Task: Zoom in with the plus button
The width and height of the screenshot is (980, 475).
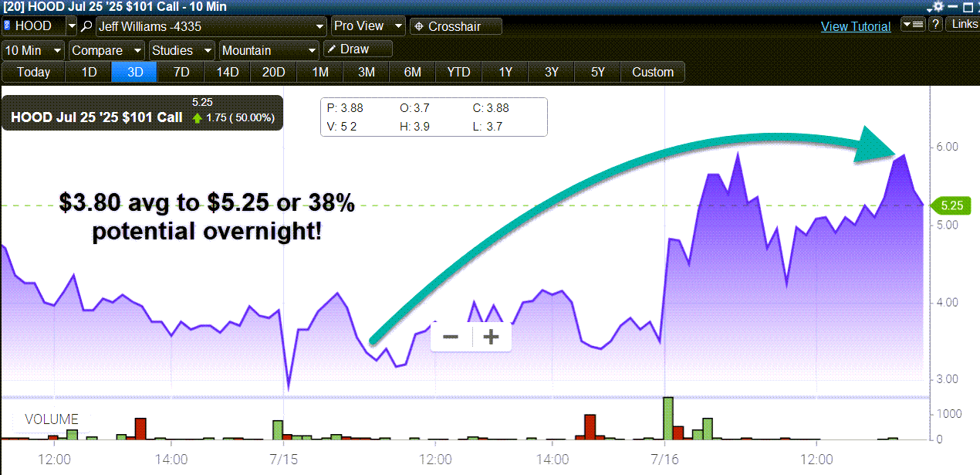Action: coord(491,338)
